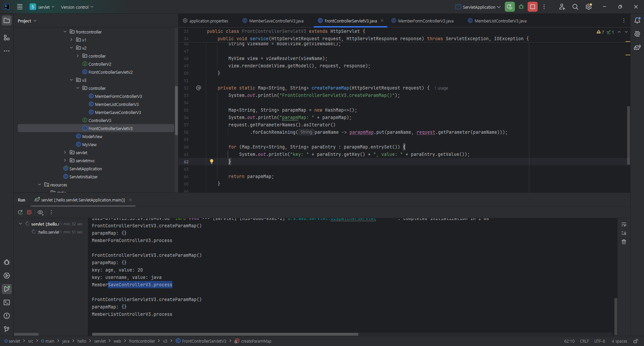Collapse the resources folder
644x346 pixels.
pos(40,185)
